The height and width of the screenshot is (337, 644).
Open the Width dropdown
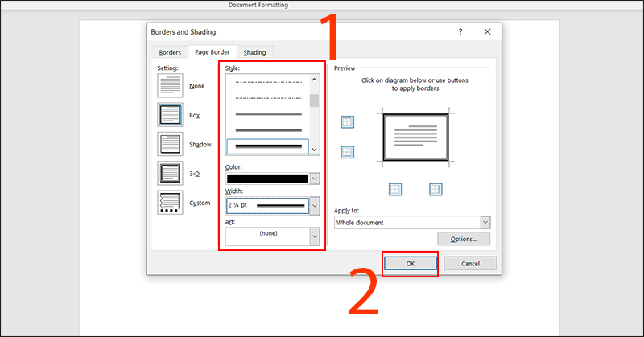point(315,206)
